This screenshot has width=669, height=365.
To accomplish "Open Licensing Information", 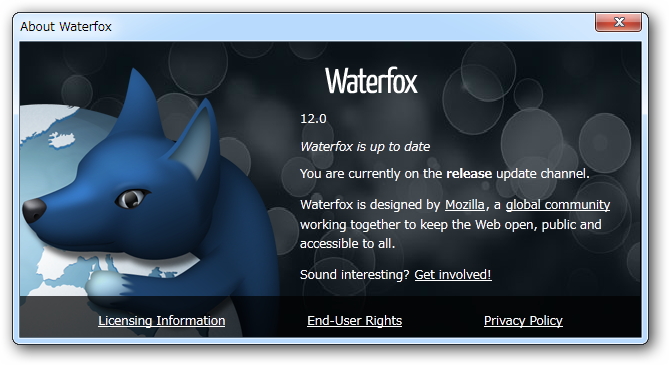I will click(x=162, y=321).
